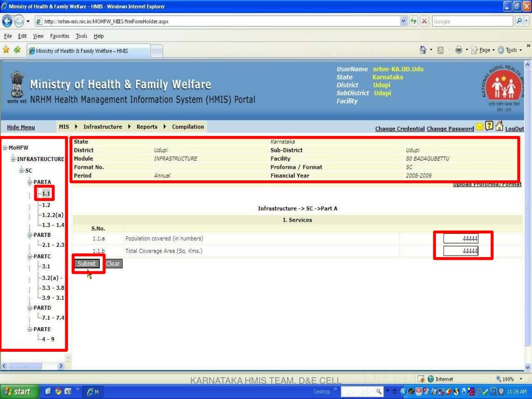The width and height of the screenshot is (532, 399).
Task: Collapse the PARTC tree node
Action: pos(30,256)
